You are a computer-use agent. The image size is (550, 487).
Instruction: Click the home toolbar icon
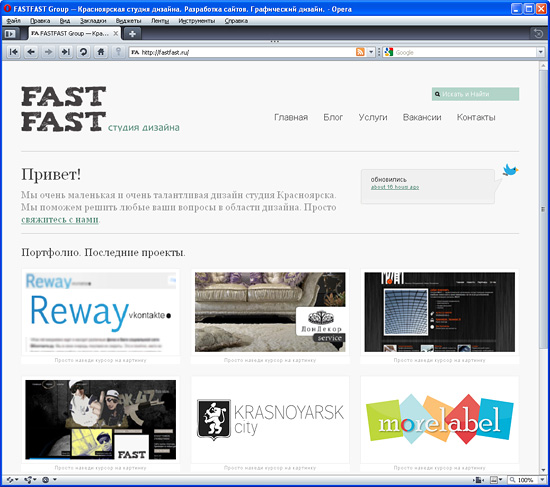[x=101, y=52]
